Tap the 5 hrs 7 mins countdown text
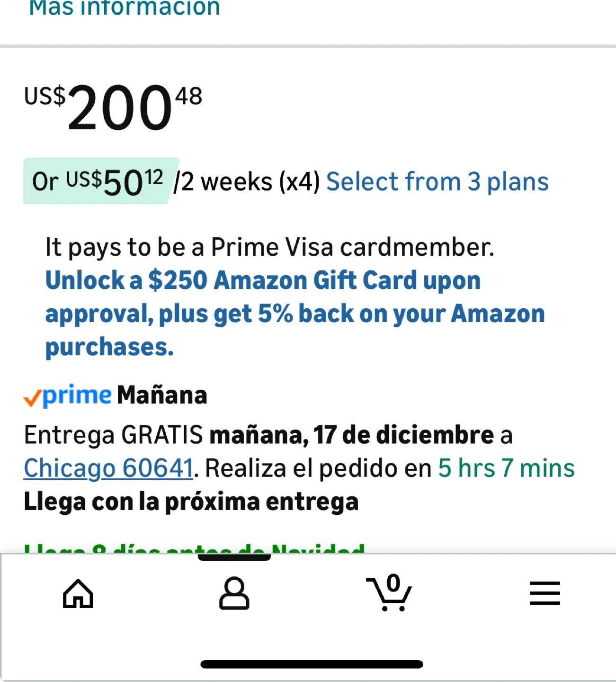Image resolution: width=616 pixels, height=682 pixels. pos(506,468)
